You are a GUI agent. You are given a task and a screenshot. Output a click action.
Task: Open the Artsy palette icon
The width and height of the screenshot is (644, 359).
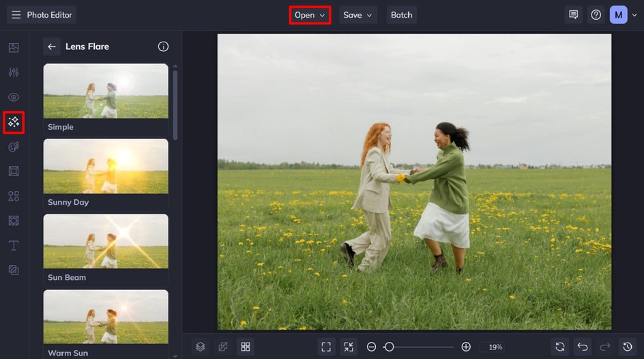(14, 147)
